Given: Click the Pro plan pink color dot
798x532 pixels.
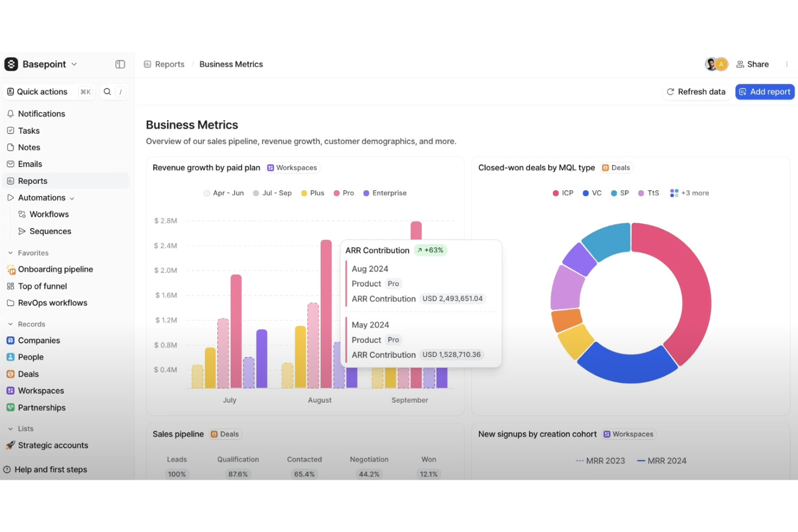Looking at the screenshot, I should [x=337, y=193].
